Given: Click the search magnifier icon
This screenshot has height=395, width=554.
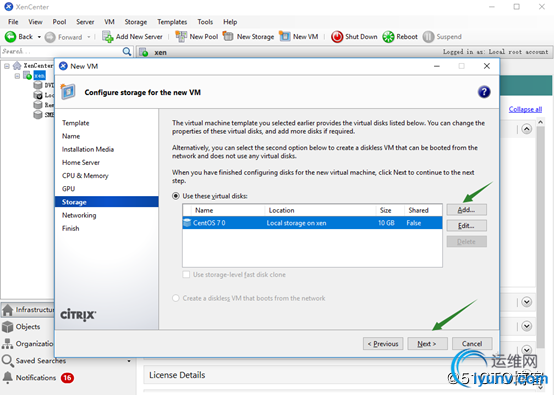Looking at the screenshot, I should [127, 52].
